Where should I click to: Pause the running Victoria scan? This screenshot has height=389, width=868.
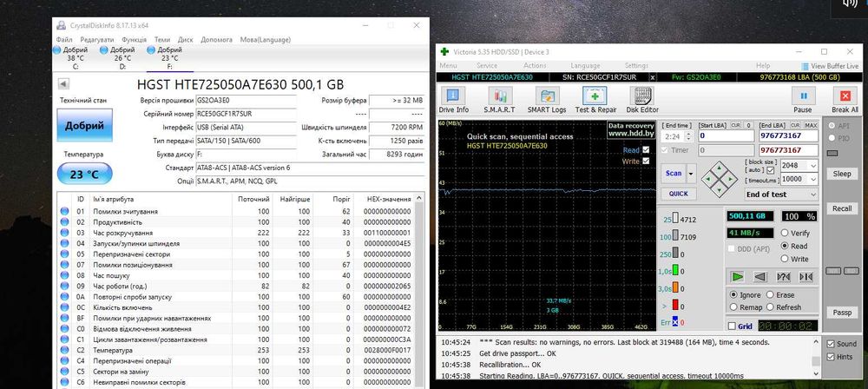pyautogui.click(x=803, y=101)
